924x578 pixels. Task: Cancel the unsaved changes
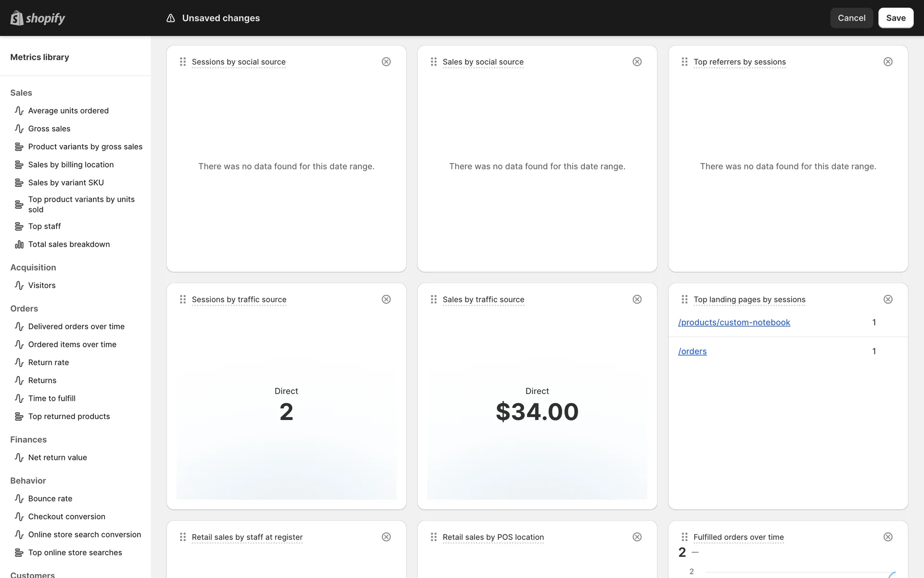[851, 18]
